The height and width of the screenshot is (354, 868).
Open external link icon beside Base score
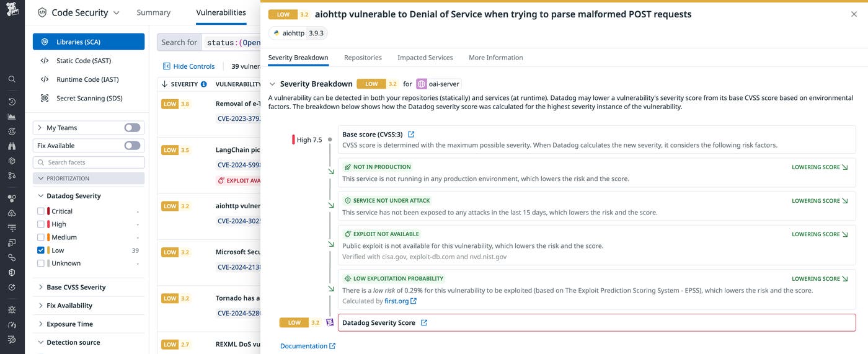coord(411,135)
